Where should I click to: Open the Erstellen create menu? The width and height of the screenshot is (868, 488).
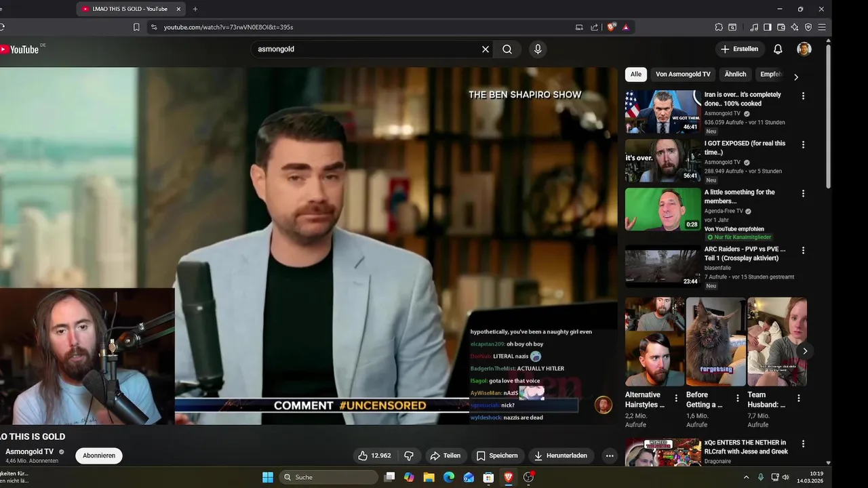[x=740, y=49]
